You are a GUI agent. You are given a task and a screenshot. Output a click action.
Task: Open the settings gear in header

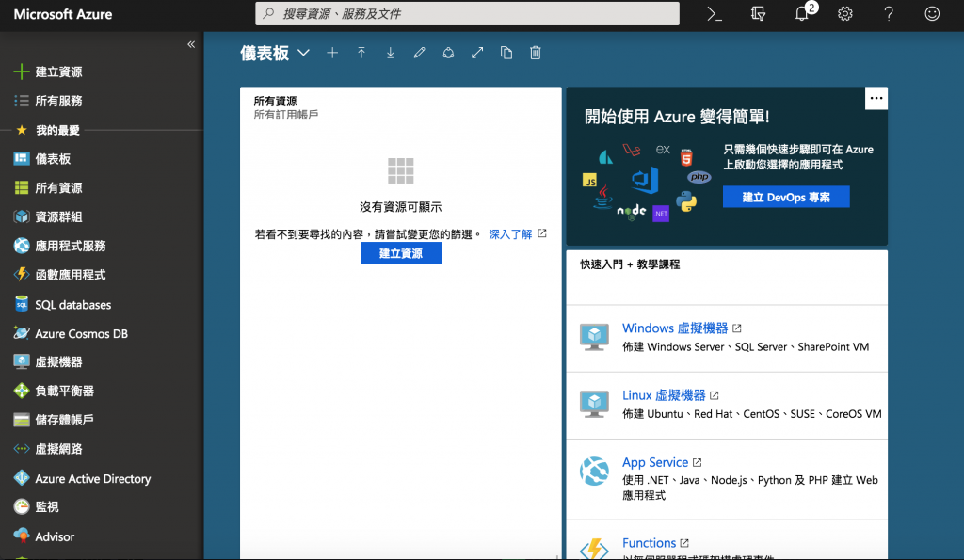pos(845,14)
